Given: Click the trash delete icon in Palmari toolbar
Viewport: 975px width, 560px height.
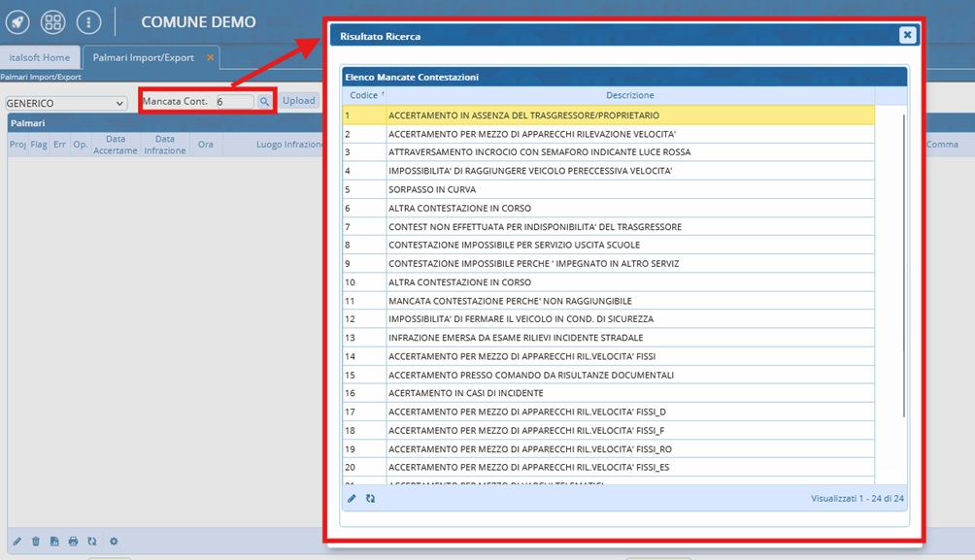Looking at the screenshot, I should tap(36, 542).
